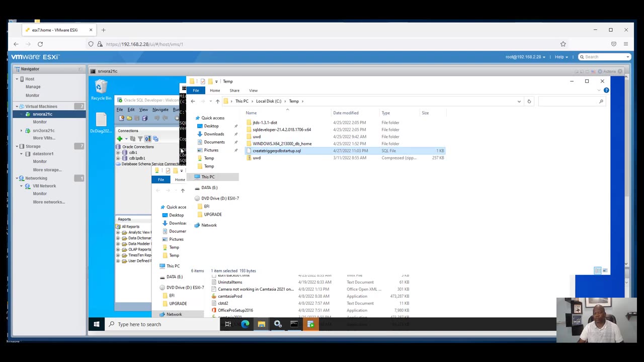Open the Recycle Bin desktop icon
The height and width of the screenshot is (362, 644).
coord(101,90)
